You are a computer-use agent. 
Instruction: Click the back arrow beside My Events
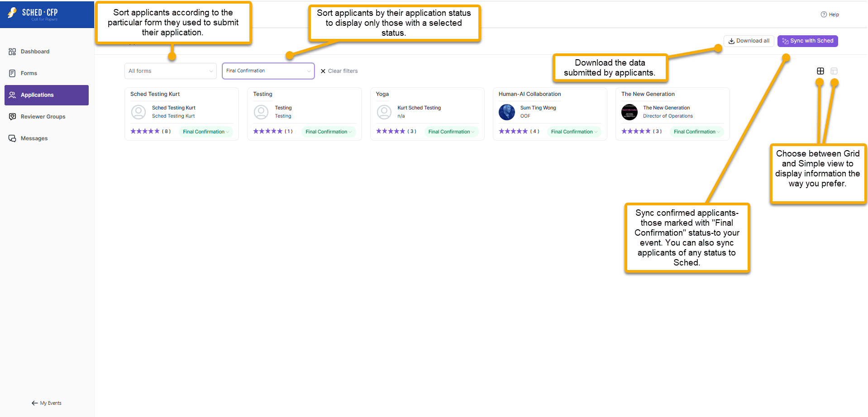coord(34,403)
